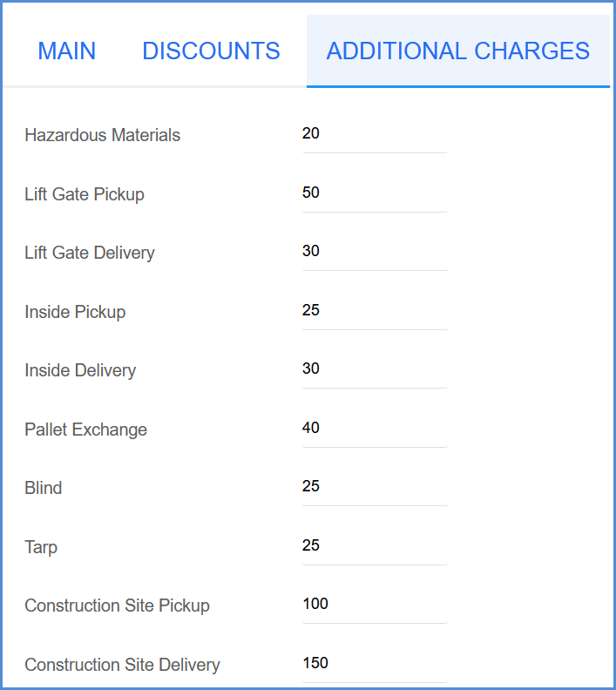Click the Construction Site Delivery field
The image size is (616, 690).
click(x=375, y=664)
